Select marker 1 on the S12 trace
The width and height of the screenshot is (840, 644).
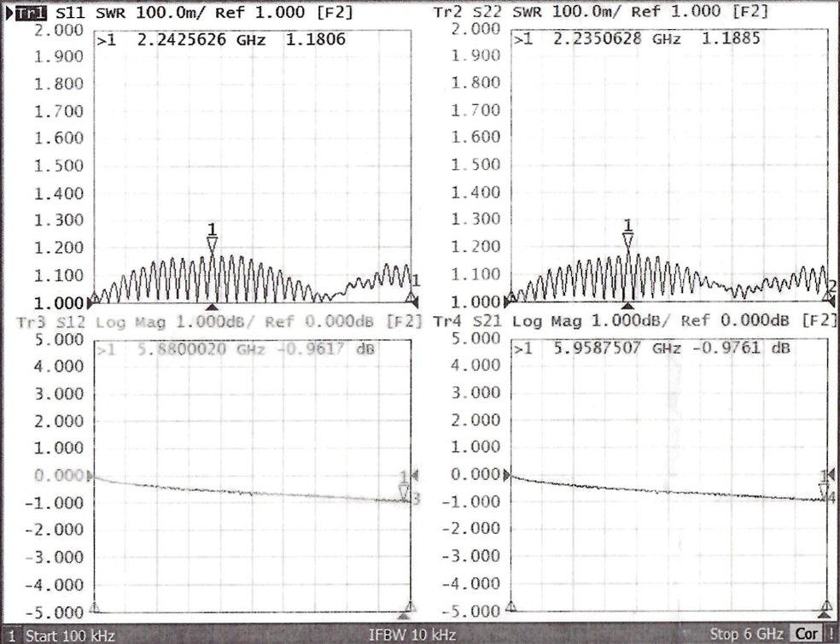(405, 491)
